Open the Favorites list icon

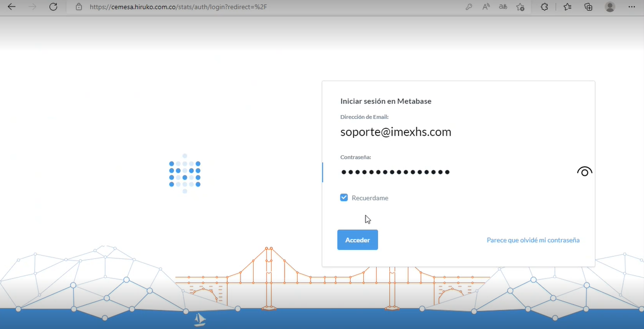[x=567, y=7]
